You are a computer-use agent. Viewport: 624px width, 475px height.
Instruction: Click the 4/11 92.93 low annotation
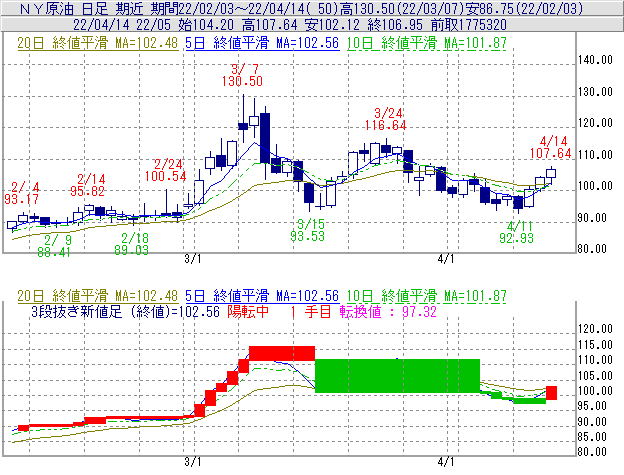coord(517,232)
